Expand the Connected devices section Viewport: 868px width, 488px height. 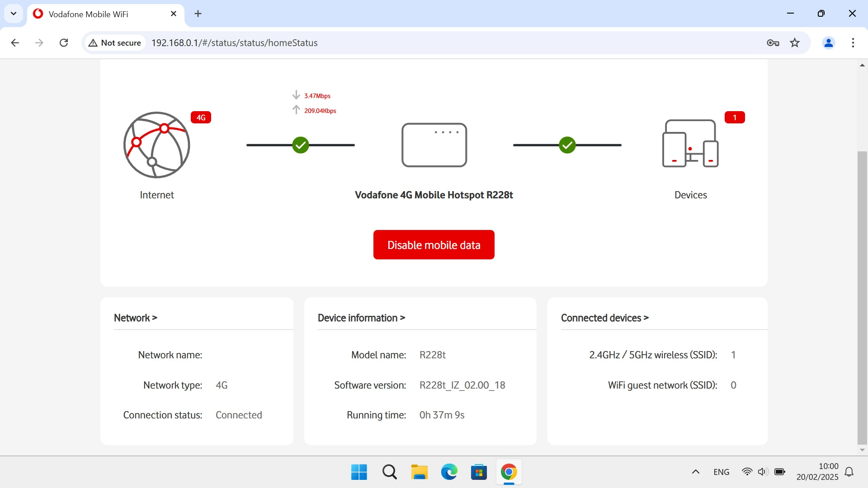605,318
